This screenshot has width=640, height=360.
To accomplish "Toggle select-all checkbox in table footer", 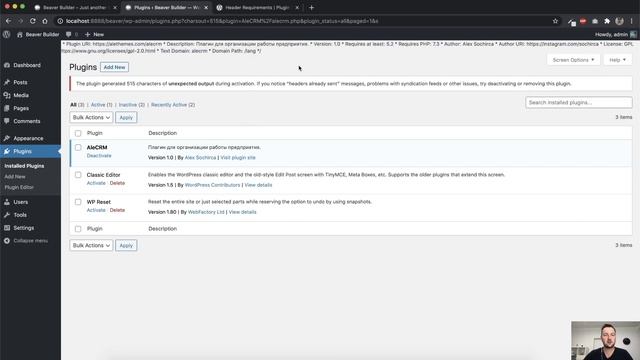I will 78,229.
